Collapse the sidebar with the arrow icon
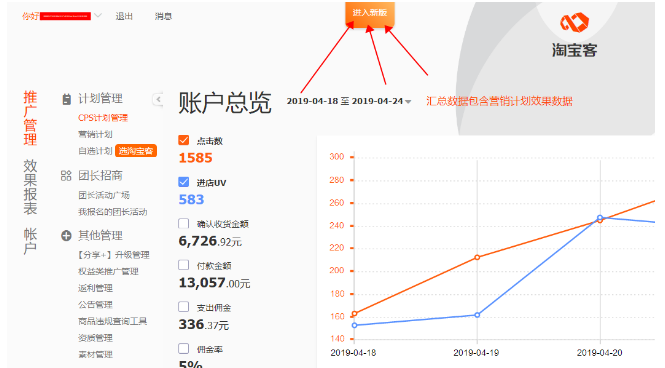The height and width of the screenshot is (368, 665). (158, 99)
